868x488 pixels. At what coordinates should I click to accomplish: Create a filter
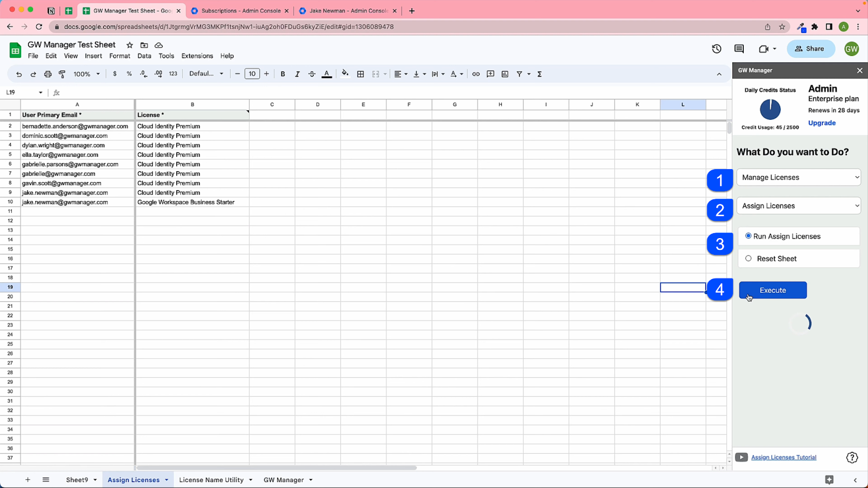[519, 74]
